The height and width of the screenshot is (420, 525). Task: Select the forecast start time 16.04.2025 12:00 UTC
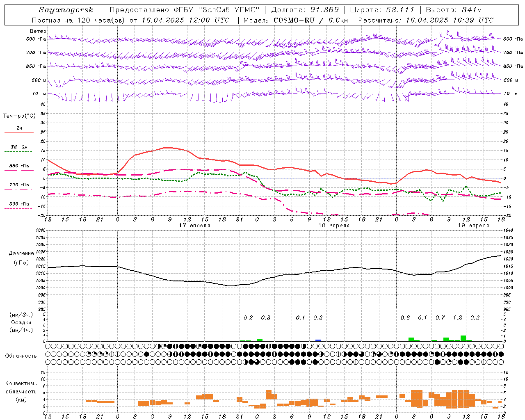tap(185, 20)
